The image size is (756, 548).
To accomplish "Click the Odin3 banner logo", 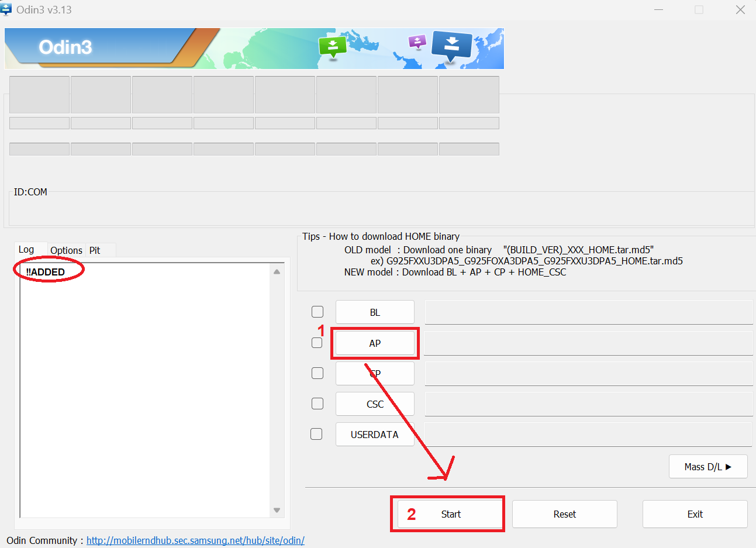I will coord(65,47).
